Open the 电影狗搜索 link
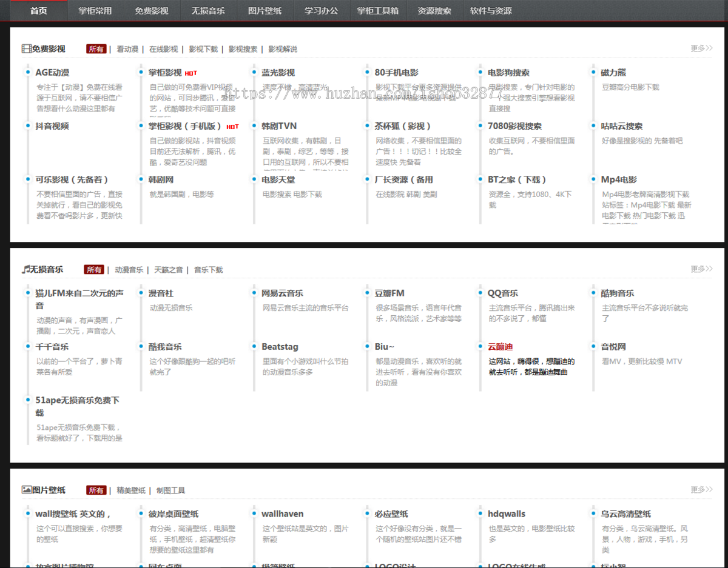The image size is (728, 568). (x=508, y=73)
